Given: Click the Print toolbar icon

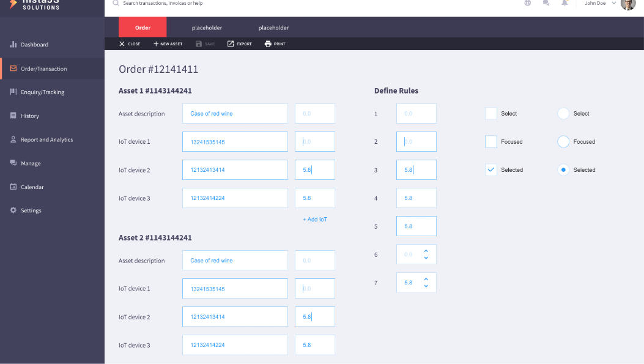Looking at the screenshot, I should click(268, 44).
